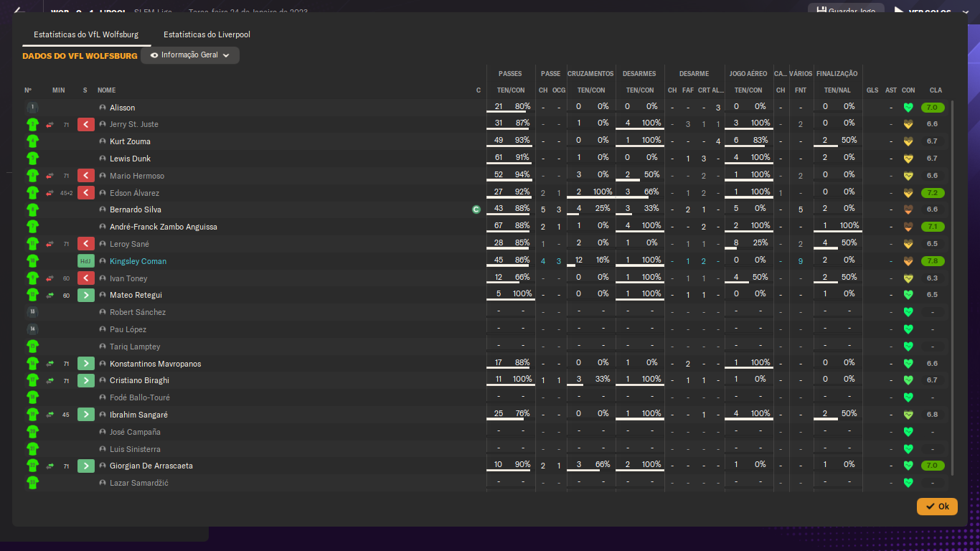Image resolution: width=980 pixels, height=551 pixels.
Task: Click Luis Sinisterra's name in list
Action: click(x=135, y=449)
